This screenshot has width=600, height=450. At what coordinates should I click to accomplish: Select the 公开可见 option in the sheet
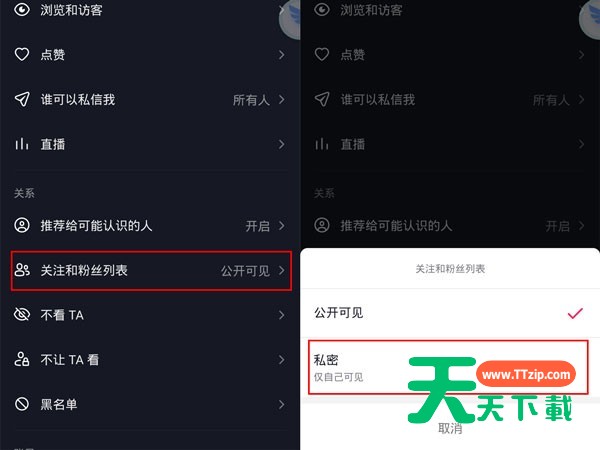[450, 313]
